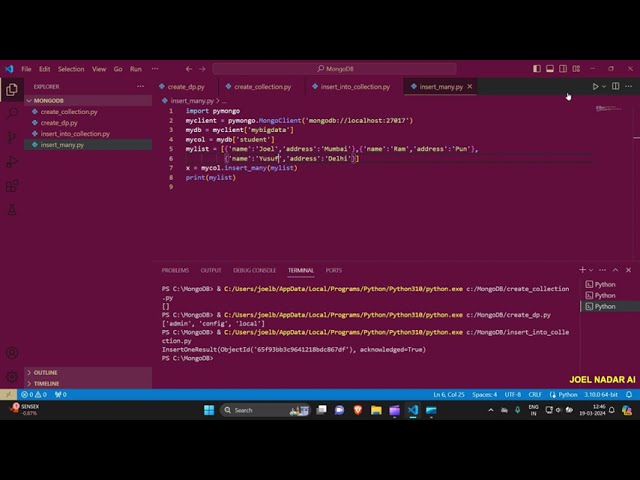Select the first Python terminal in list
The height and width of the screenshot is (480, 640).
click(610, 284)
